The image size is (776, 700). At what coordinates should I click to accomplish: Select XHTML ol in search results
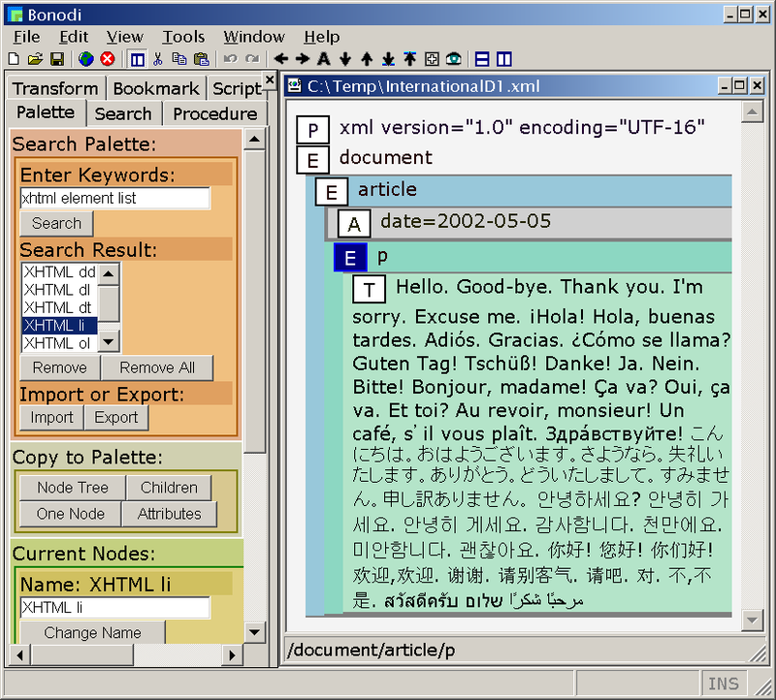coord(59,343)
